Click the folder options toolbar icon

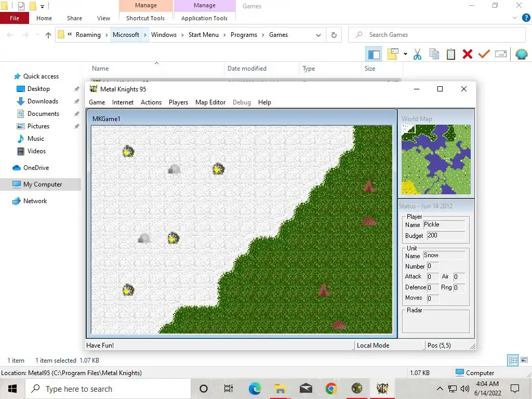coord(393,54)
